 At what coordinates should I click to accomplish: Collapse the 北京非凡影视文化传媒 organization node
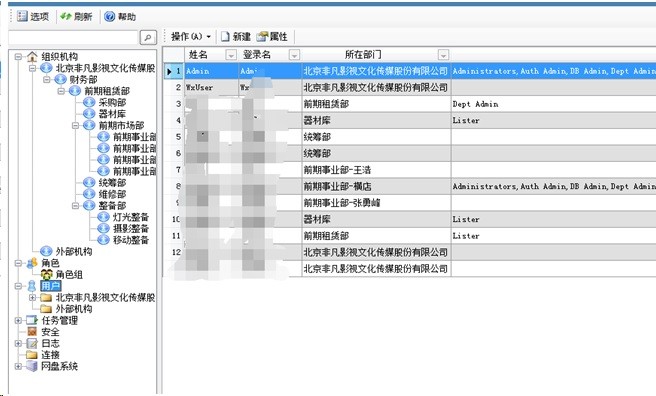(32, 68)
